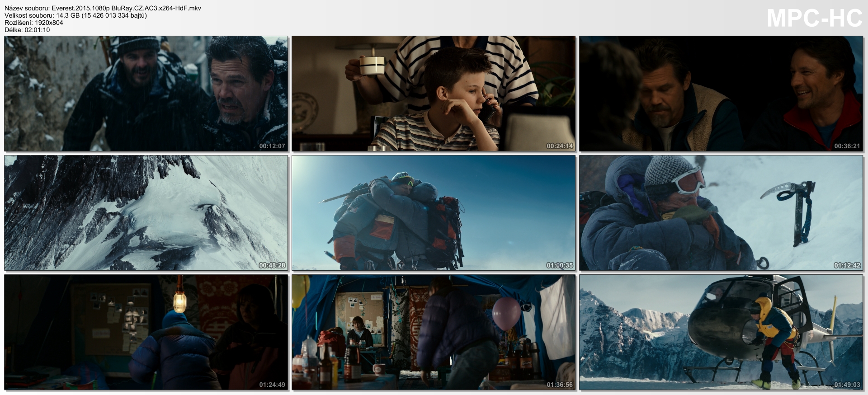Image resolution: width=868 pixels, height=395 pixels.
Task: Open the thumbnail at 00:12:07 of snowy climbers
Action: 146,94
